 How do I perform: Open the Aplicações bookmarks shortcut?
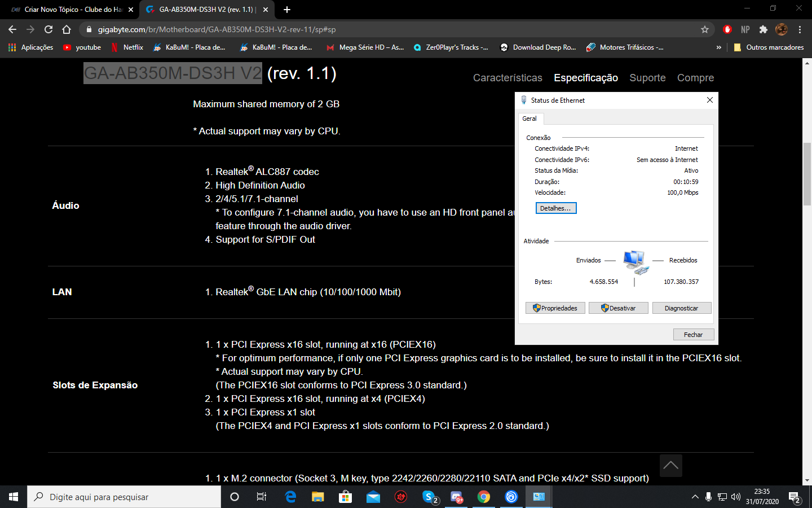click(x=31, y=47)
